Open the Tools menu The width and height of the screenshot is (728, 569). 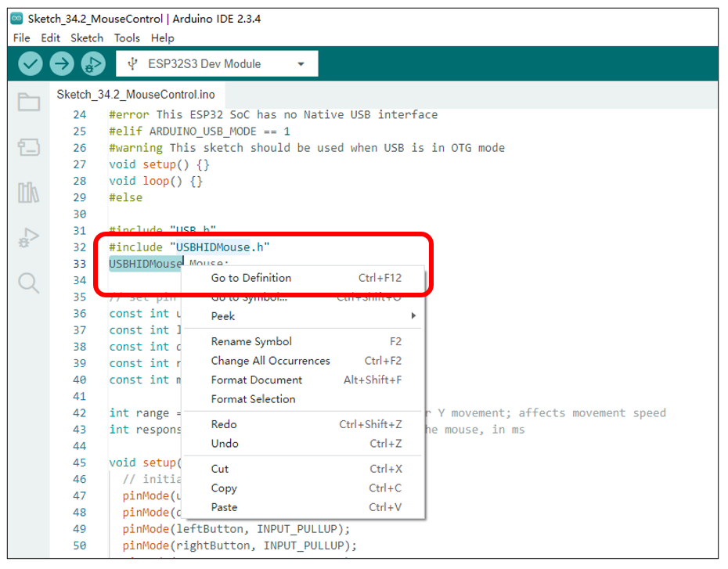pyautogui.click(x=128, y=38)
